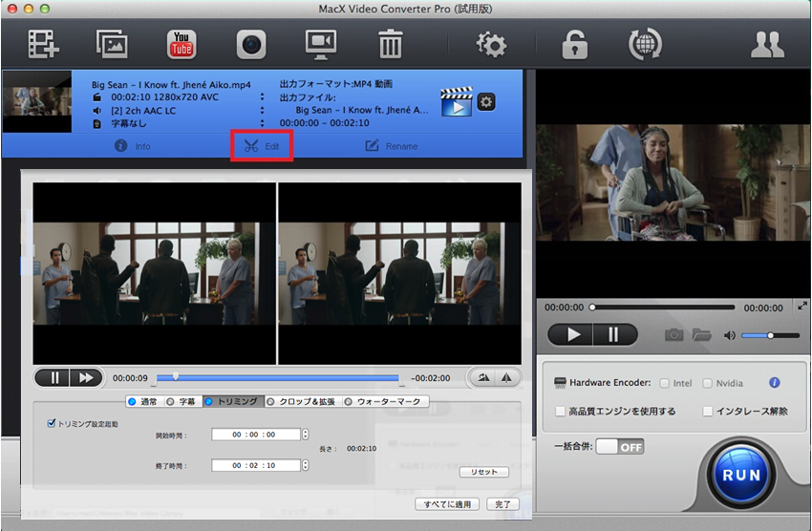This screenshot has height=531, width=812.
Task: Enable 高品質エンジンを使用する checkbox
Action: 560,411
